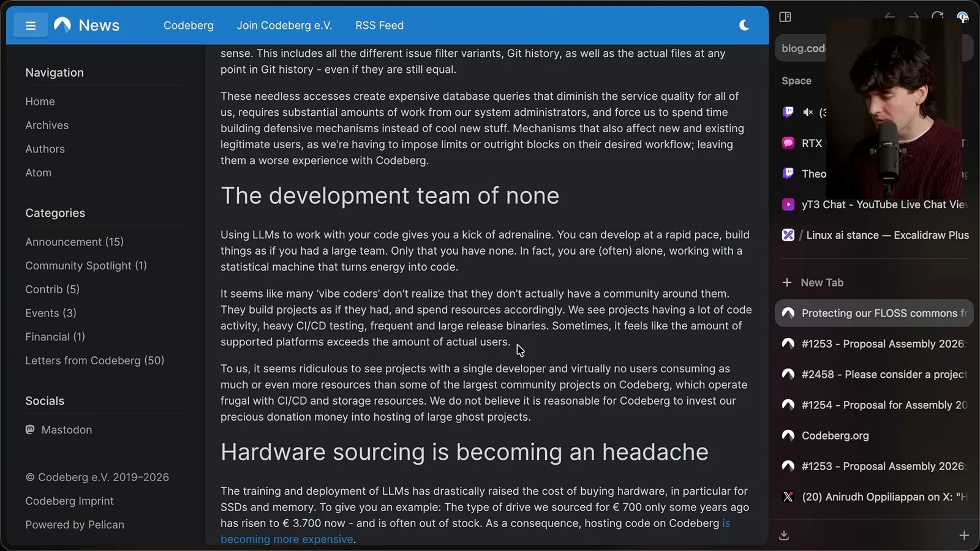980x551 pixels.
Task: Open the yT3 Chat YouTube Live Chat tab
Action: pos(874,204)
